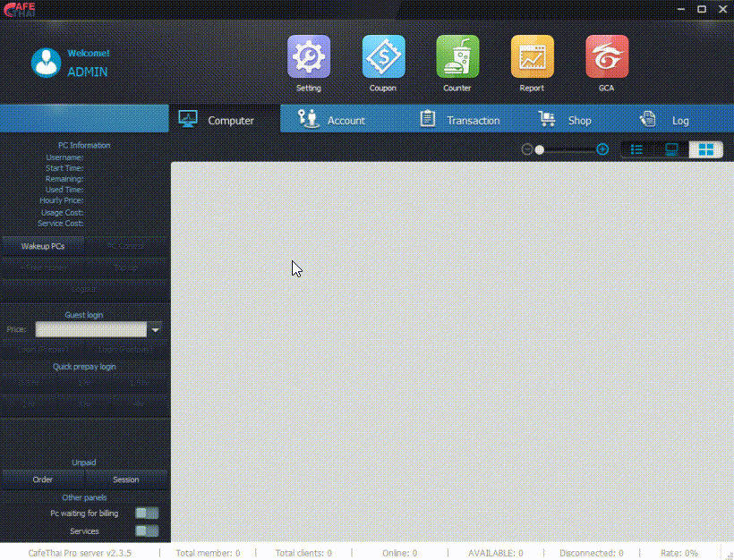Open the Log tab

(665, 120)
